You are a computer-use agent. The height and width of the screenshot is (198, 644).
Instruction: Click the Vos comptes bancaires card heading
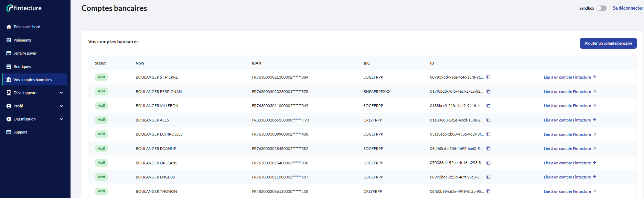113,42
